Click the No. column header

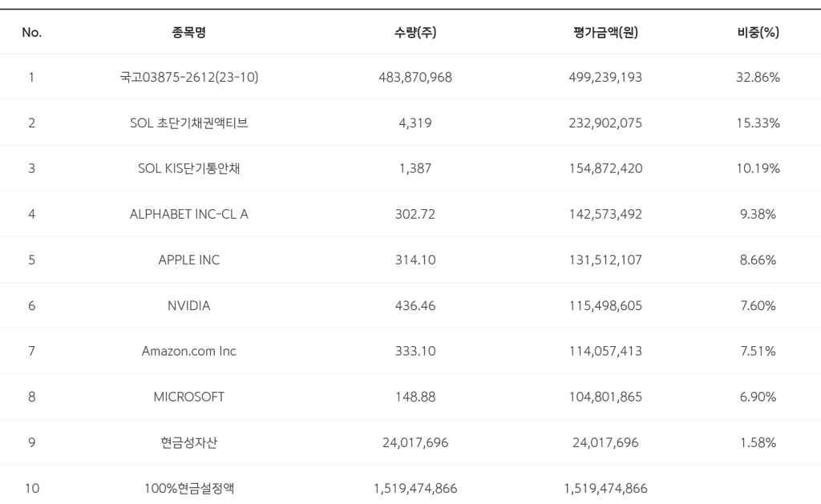coord(32,32)
